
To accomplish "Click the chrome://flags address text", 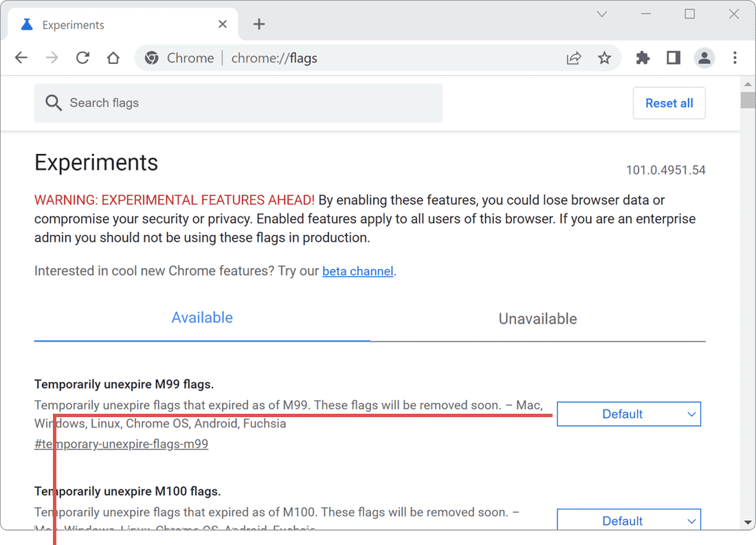I will (274, 58).
